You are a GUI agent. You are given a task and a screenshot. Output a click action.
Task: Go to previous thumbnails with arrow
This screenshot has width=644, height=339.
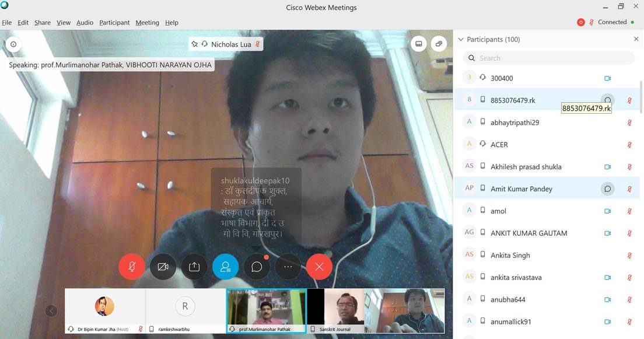(51, 310)
